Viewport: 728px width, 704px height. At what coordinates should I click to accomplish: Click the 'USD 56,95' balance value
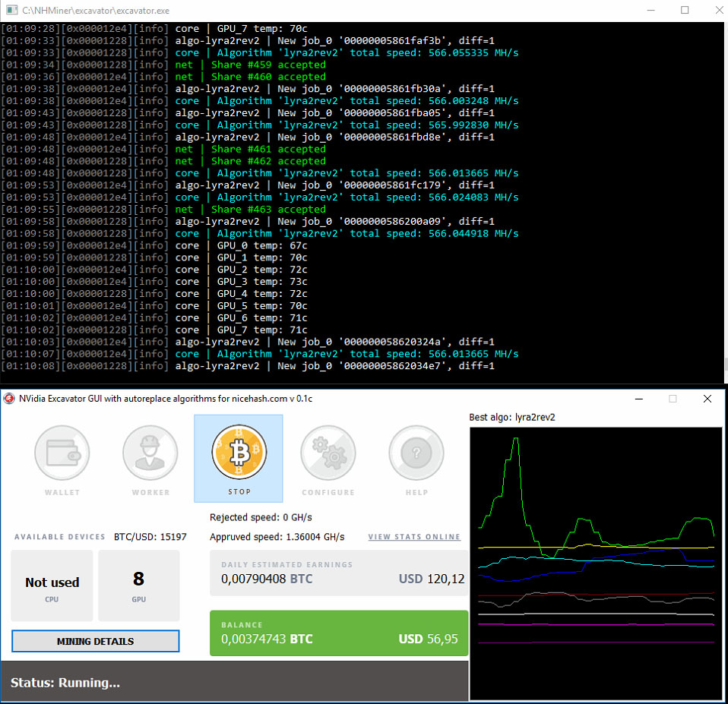tap(428, 639)
